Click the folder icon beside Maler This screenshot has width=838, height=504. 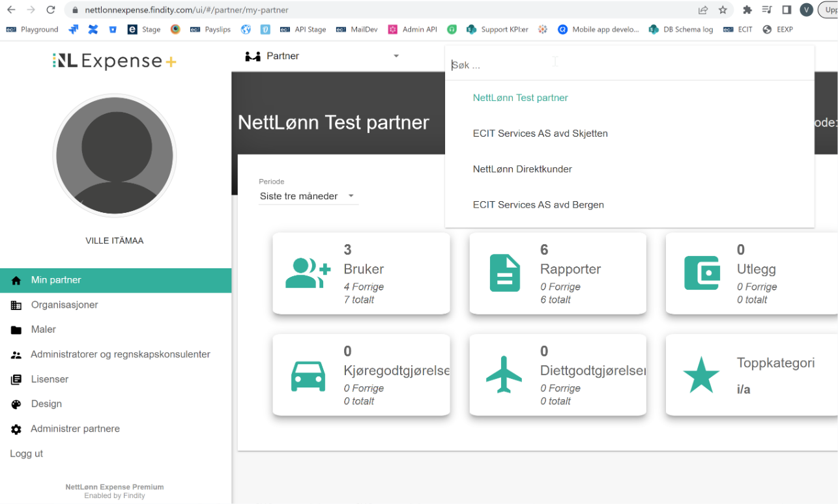tap(16, 330)
